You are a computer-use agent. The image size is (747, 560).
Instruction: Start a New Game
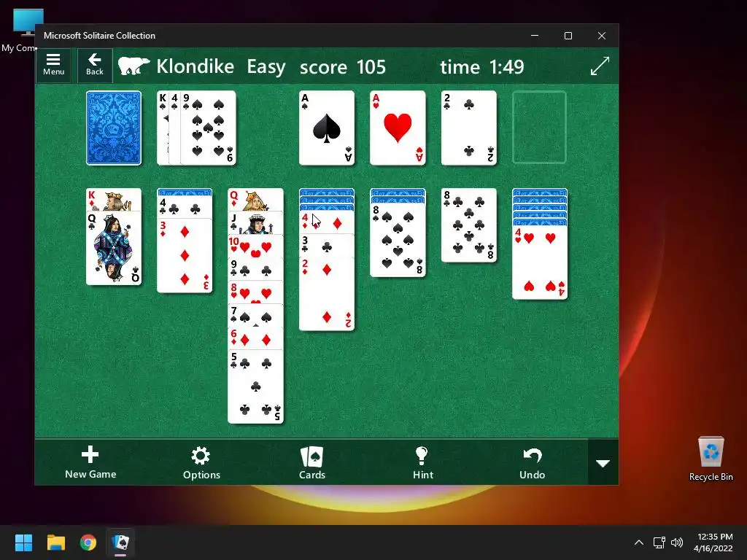pos(90,462)
